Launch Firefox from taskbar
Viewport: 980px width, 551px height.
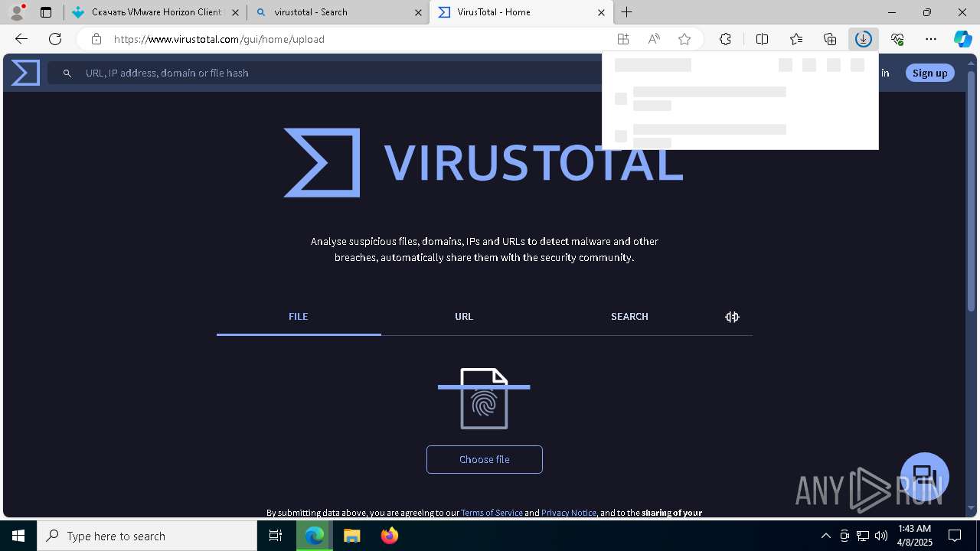(x=389, y=536)
